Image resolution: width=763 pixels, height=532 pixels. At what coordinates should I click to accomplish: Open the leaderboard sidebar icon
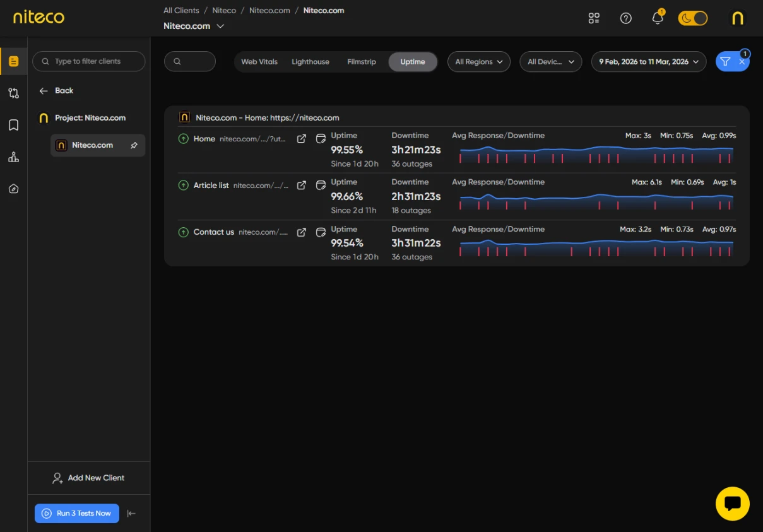14,157
